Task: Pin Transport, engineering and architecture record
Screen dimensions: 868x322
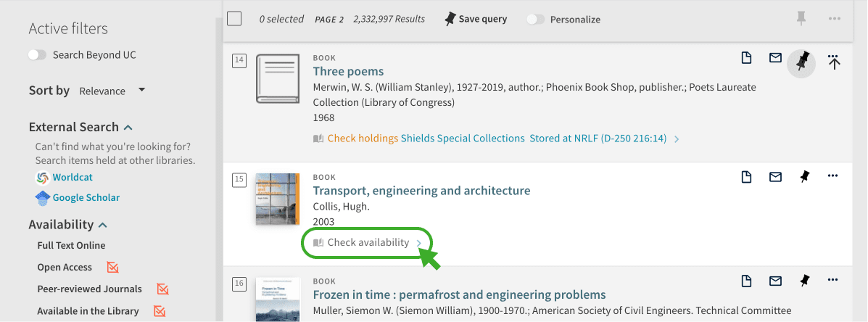Action: tap(803, 177)
